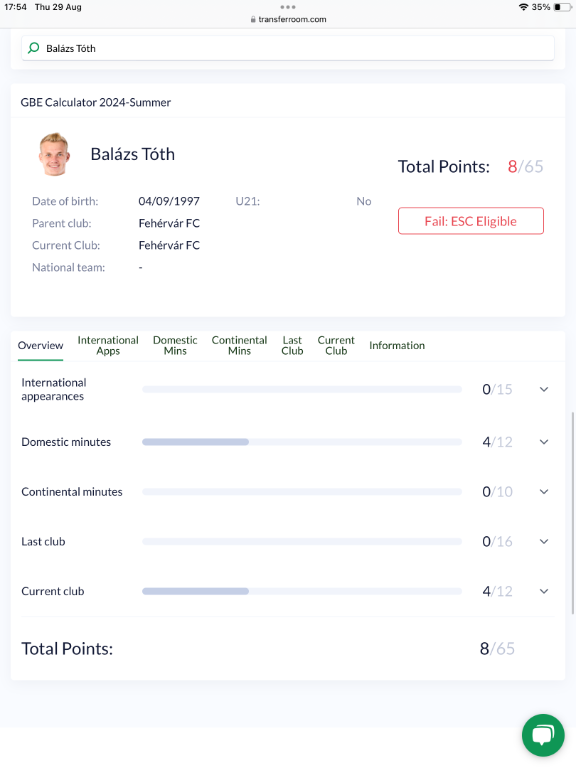Expand the International appearances row chevron
This screenshot has height=768, width=576.
(x=544, y=389)
